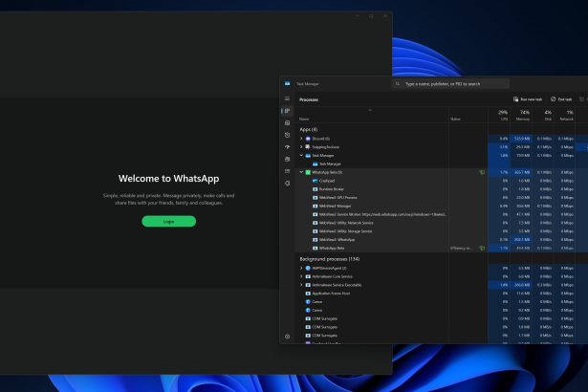Expand Antimalware Core Service group
Viewport: 588px width, 392px height.
point(301,276)
